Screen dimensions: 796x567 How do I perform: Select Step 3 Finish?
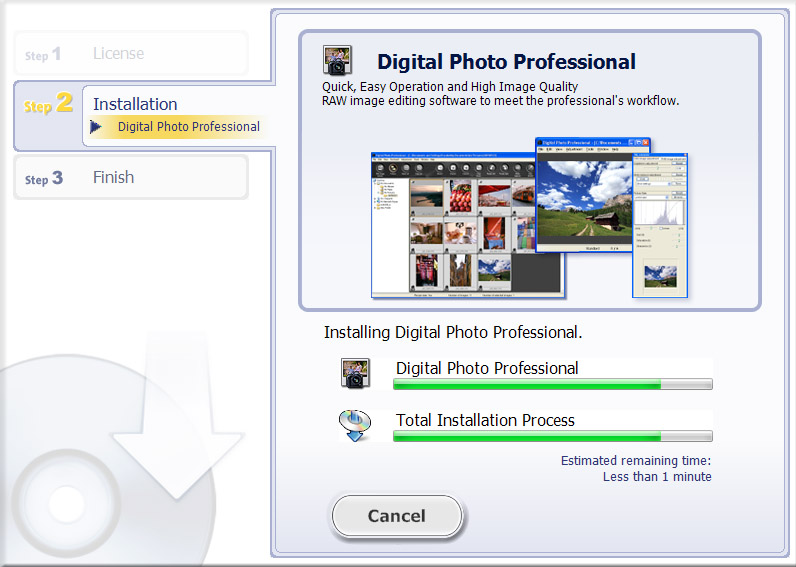coord(130,178)
